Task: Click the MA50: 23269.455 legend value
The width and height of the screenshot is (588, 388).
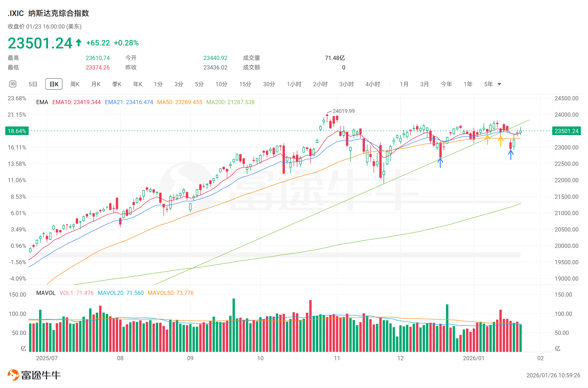Action: [180, 102]
